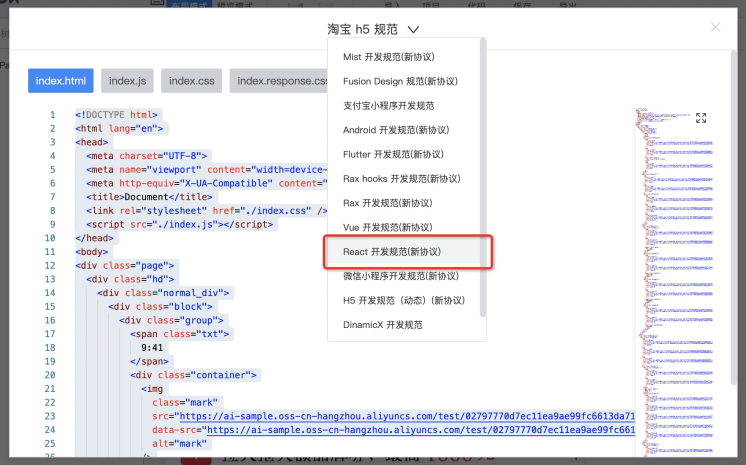
Task: Click the div class="page" line
Action: pos(125,266)
